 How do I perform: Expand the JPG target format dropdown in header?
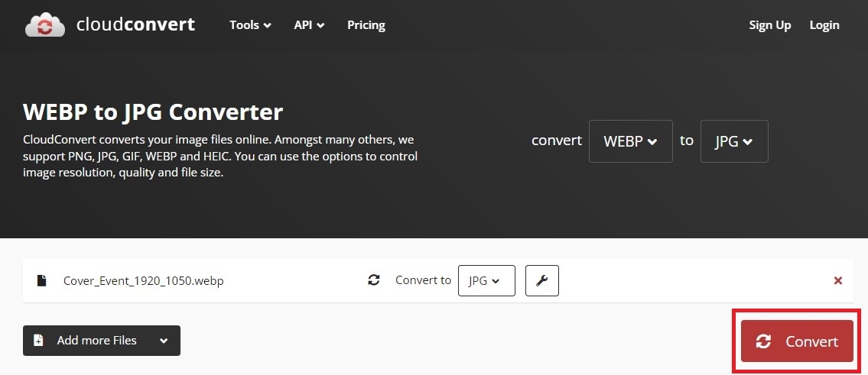click(x=734, y=141)
